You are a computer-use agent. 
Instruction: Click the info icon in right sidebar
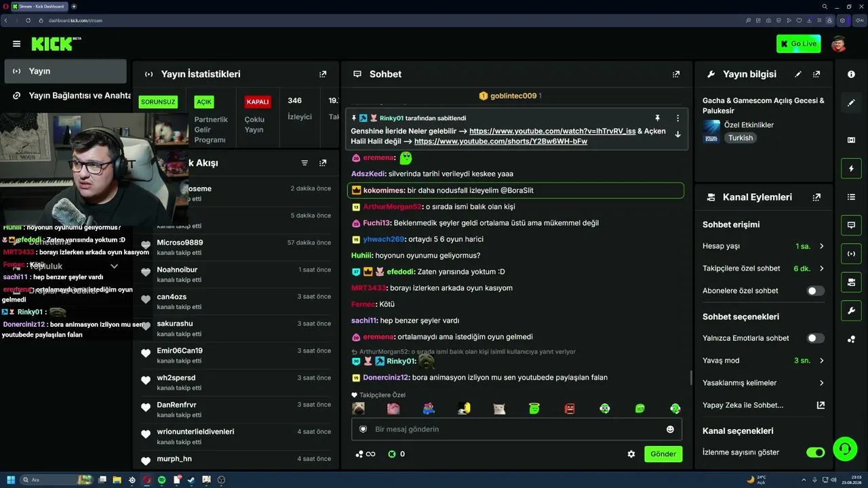point(851,75)
